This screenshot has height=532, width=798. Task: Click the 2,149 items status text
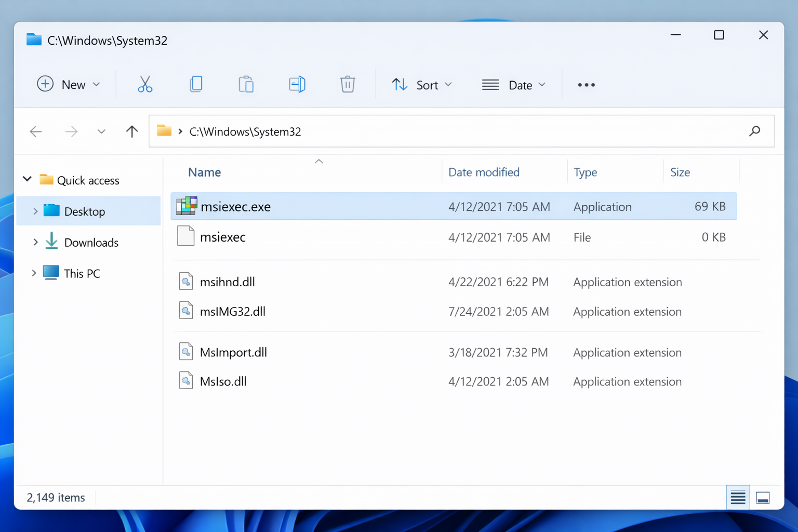pos(56,498)
